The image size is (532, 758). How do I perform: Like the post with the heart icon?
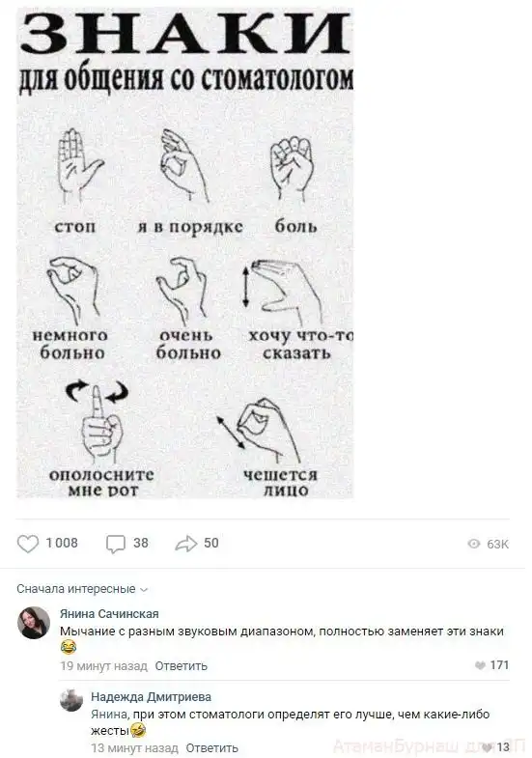click(28, 544)
